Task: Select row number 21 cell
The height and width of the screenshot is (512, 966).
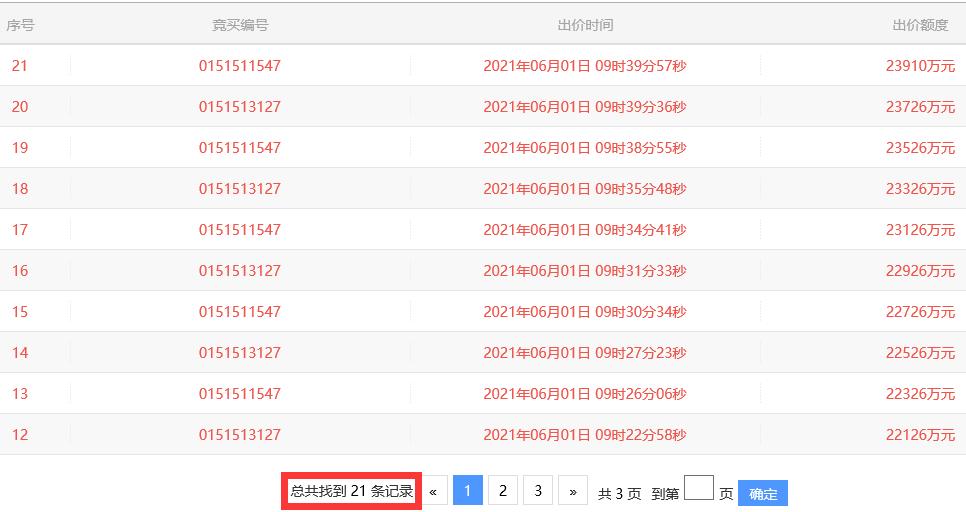Action: pyautogui.click(x=20, y=65)
